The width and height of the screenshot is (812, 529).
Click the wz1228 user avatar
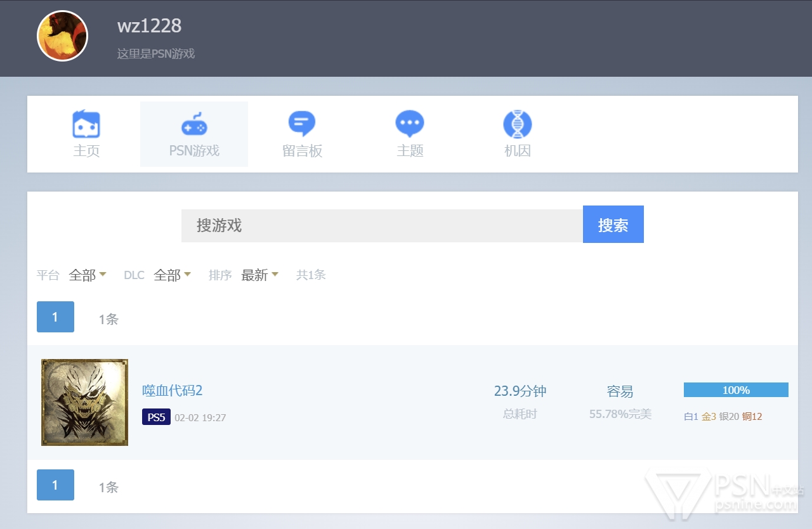[x=62, y=36]
